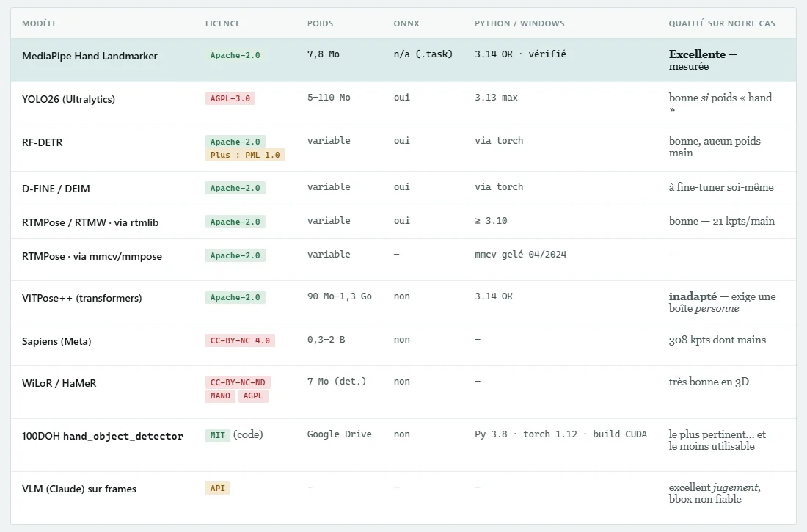Screen dimensions: 807x532
Task: Select the red "AGPL-3.0" licence badge
Action: click(230, 98)
